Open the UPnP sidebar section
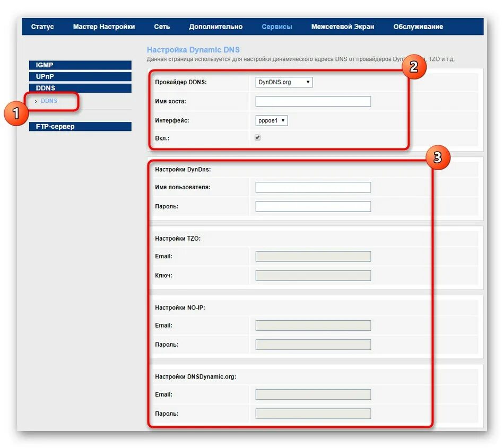The image size is (504, 448). (x=80, y=77)
